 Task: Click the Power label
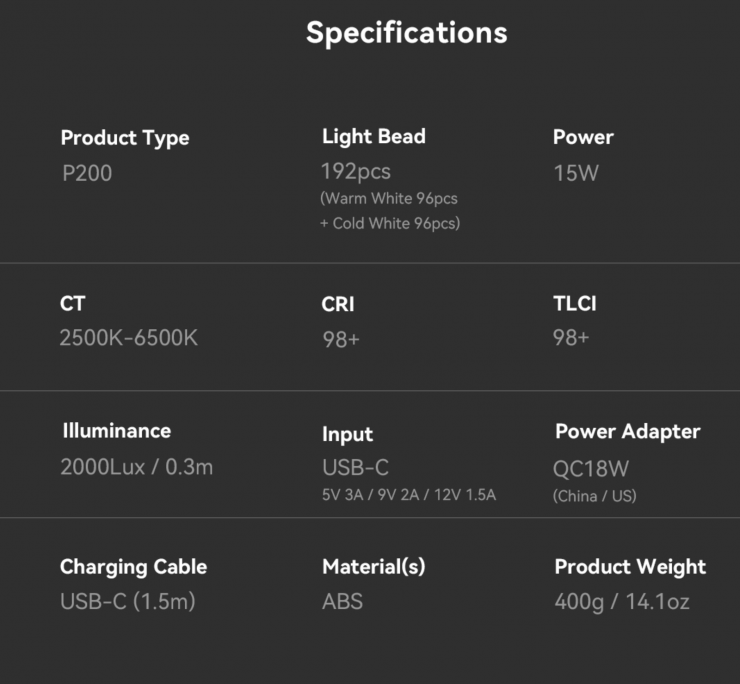click(583, 137)
